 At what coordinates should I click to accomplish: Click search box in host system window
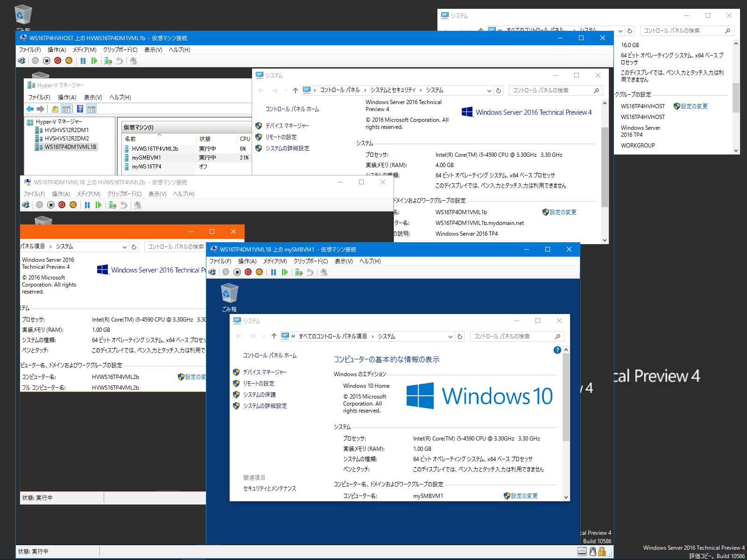[x=687, y=31]
